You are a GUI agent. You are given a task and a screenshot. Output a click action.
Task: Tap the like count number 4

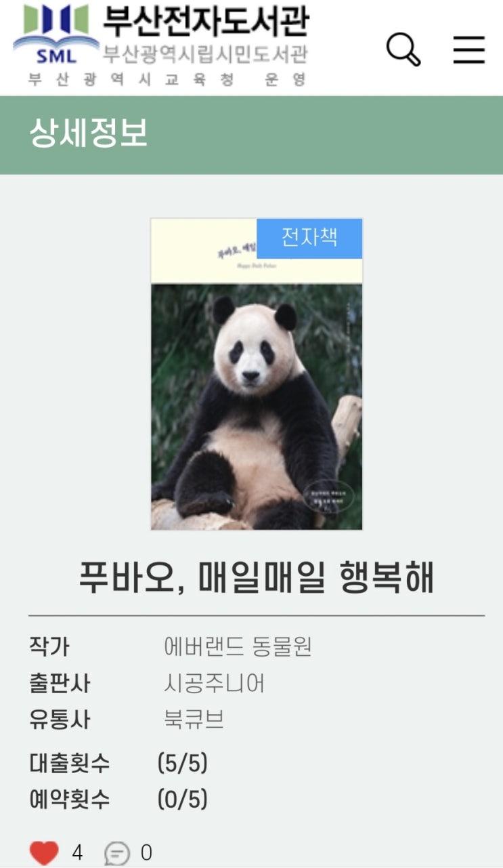pos(77,853)
